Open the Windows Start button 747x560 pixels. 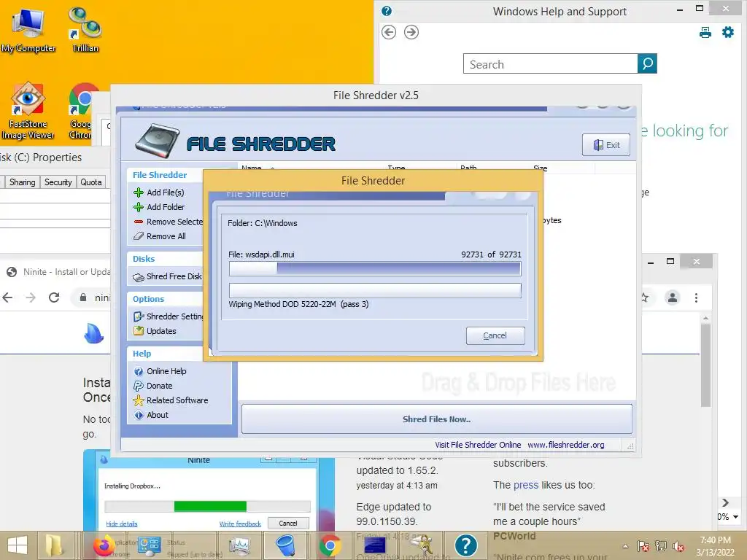(x=18, y=545)
